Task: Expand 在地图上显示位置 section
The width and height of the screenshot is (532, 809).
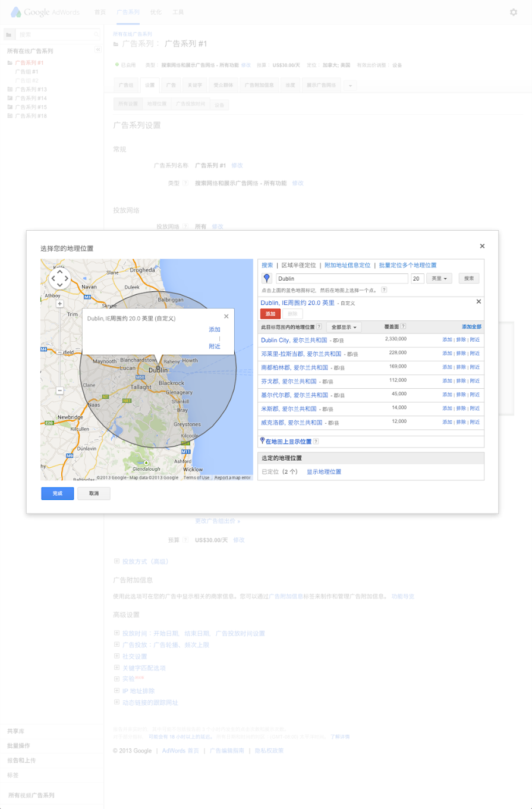Action: (288, 442)
